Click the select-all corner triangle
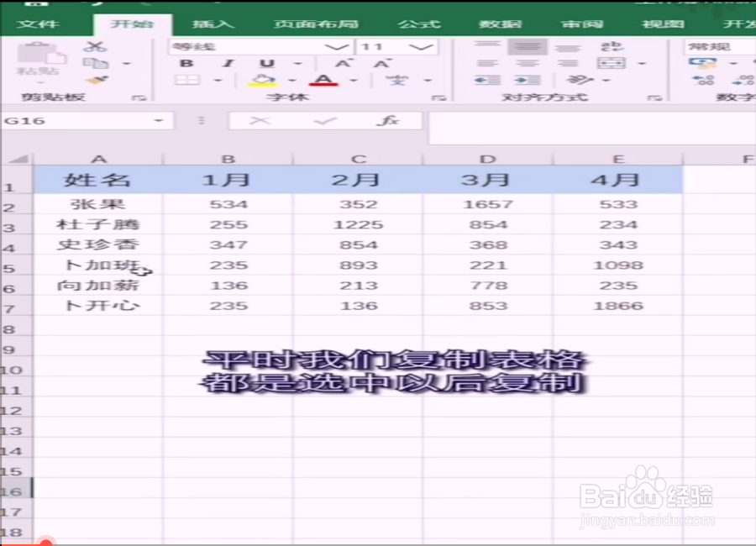 18,159
